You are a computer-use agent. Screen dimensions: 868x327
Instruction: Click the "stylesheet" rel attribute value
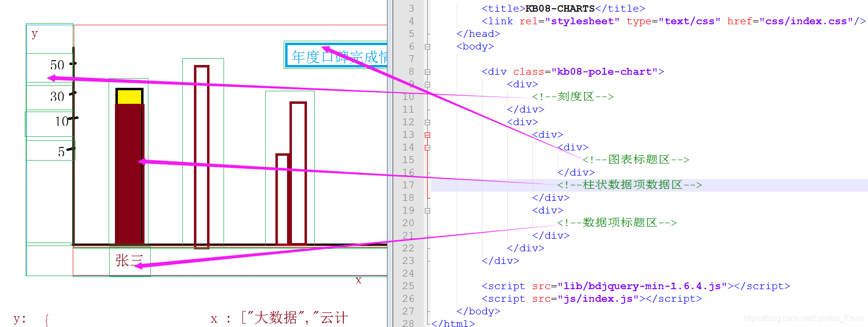click(582, 21)
